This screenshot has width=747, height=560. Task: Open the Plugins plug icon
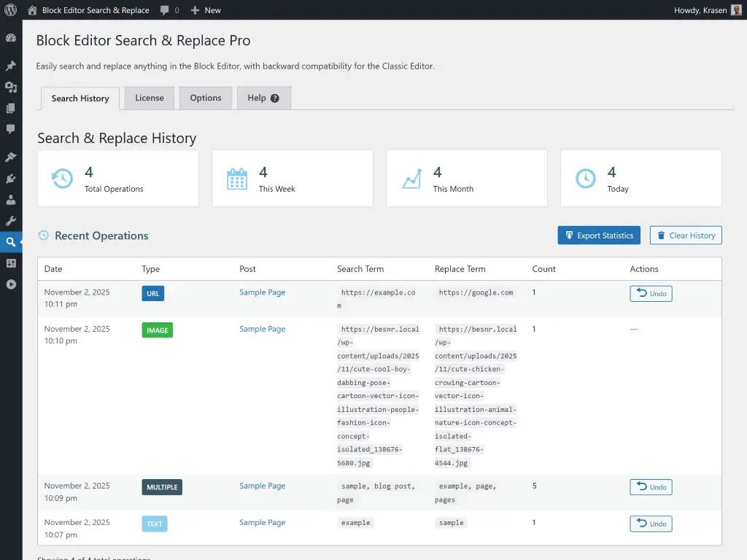pyautogui.click(x=11, y=178)
